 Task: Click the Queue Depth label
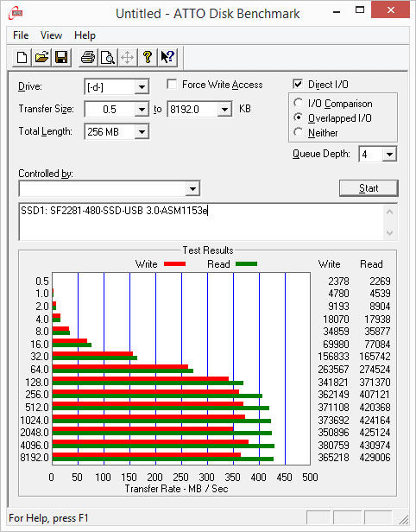(x=321, y=154)
